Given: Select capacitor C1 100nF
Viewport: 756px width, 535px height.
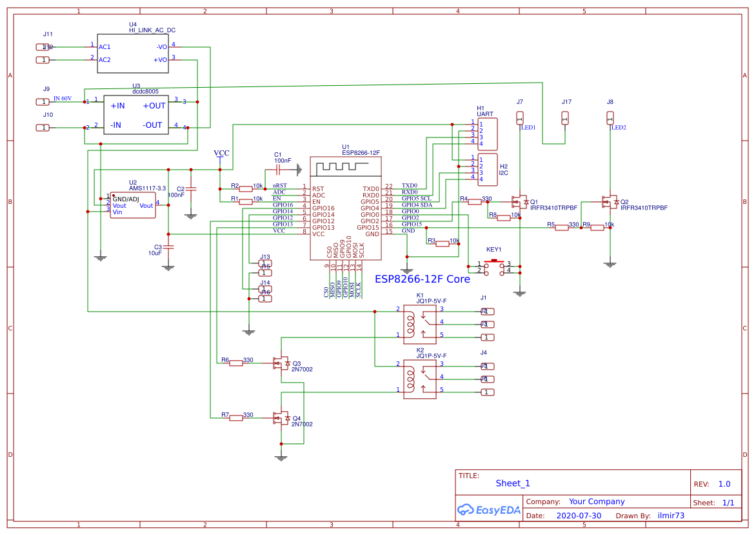Looking at the screenshot, I should pos(277,169).
